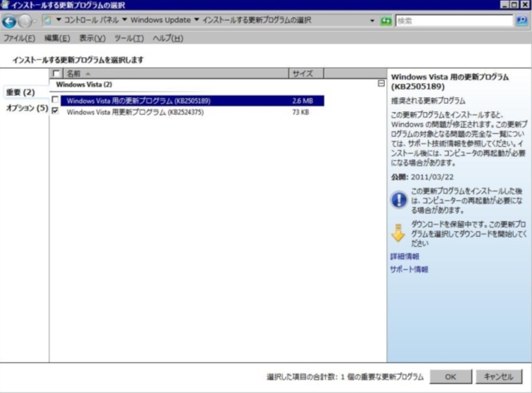Open the 詳細情報 link
The height and width of the screenshot is (393, 532).
(405, 257)
